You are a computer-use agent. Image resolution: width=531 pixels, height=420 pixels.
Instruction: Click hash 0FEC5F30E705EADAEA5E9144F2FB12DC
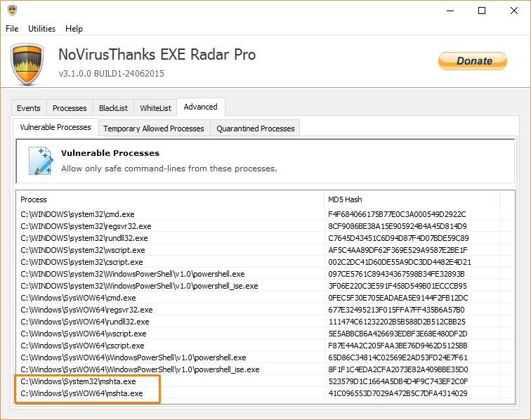[x=398, y=298]
